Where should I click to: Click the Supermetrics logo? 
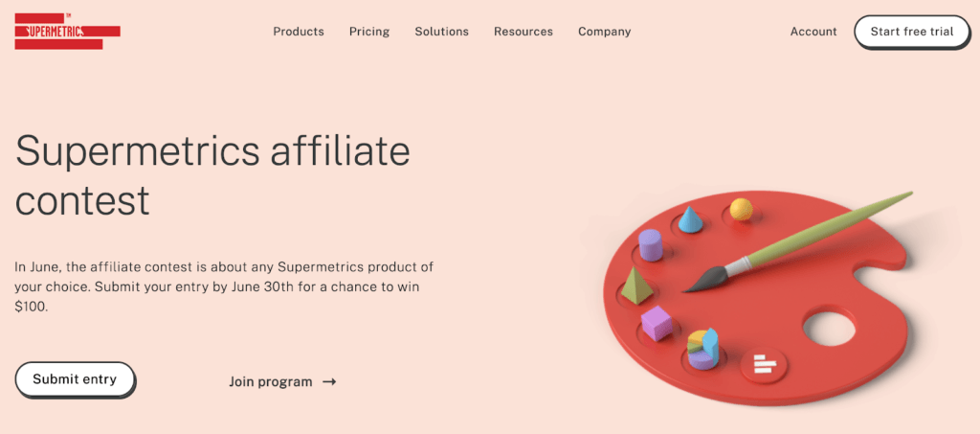pyautogui.click(x=67, y=32)
